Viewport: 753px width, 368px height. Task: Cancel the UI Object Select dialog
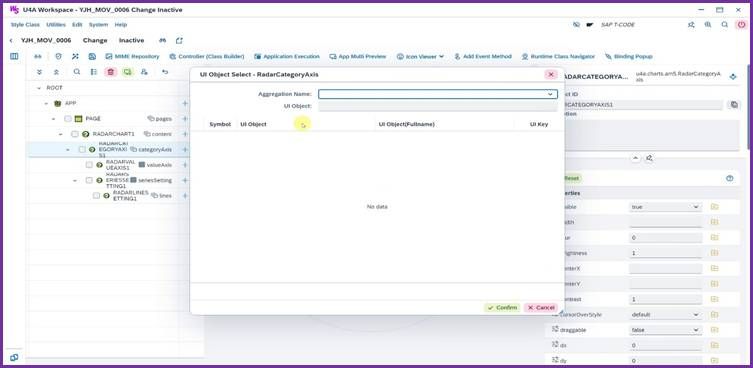point(541,307)
